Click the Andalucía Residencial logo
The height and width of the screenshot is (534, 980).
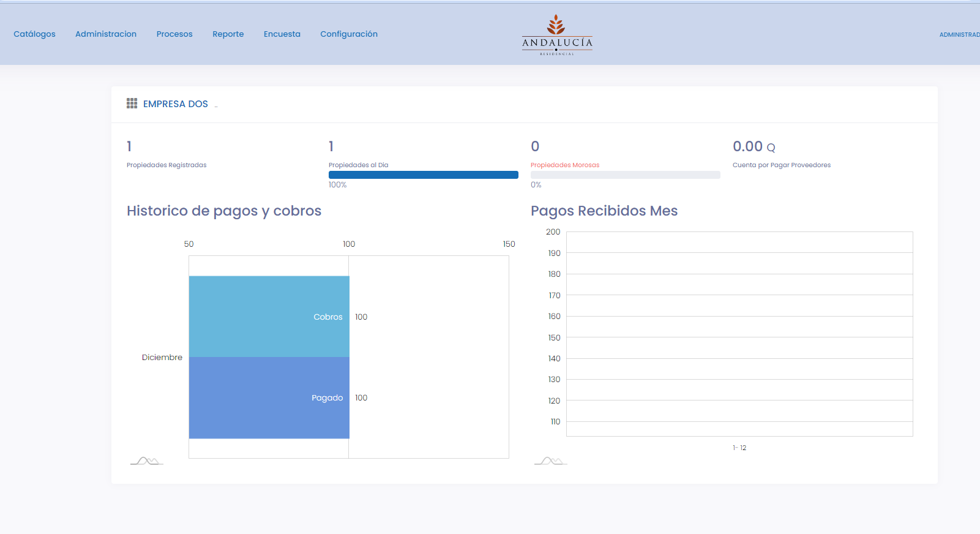click(x=557, y=35)
